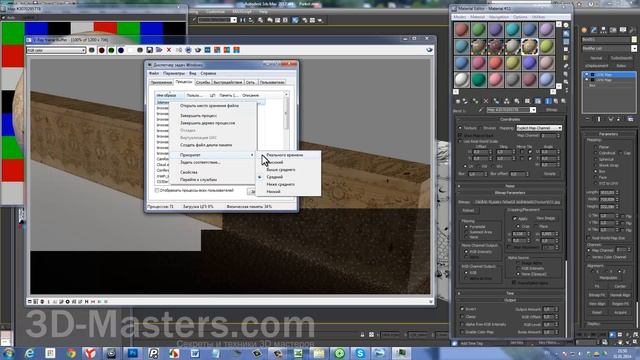The height and width of the screenshot is (360, 640).
Task: Click object color swatch beside name field
Action: (634, 40)
